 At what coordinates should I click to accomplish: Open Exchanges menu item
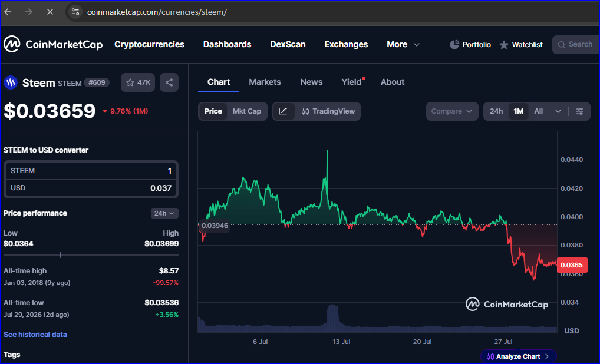click(346, 44)
